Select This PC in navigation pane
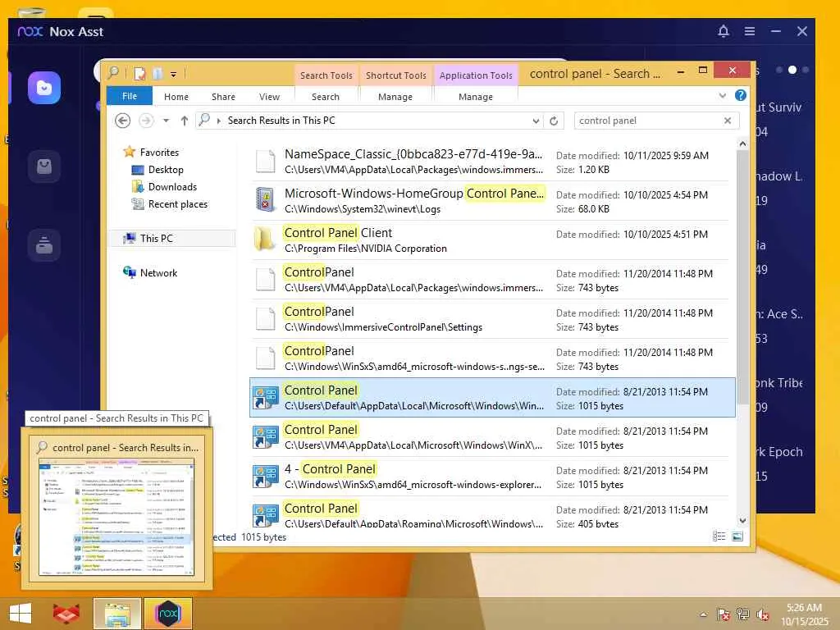This screenshot has width=840, height=630. (157, 239)
